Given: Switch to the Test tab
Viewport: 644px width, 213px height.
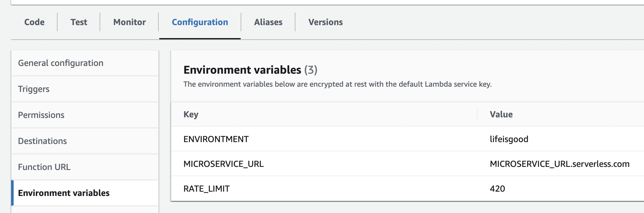Looking at the screenshot, I should tap(79, 22).
